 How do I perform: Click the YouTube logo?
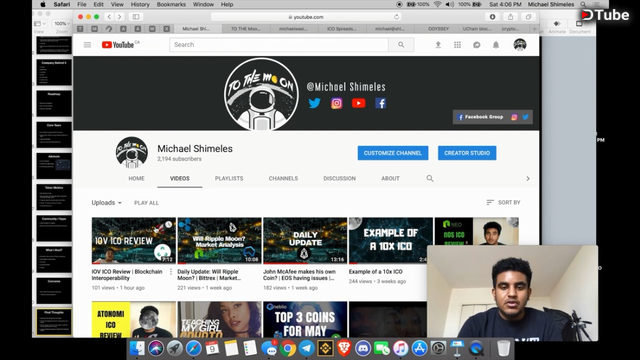click(118, 45)
